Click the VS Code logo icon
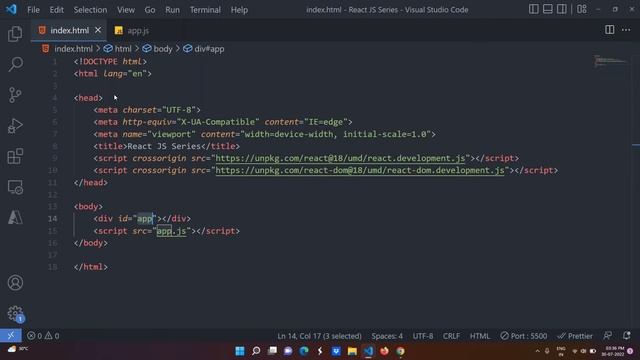 [x=11, y=9]
